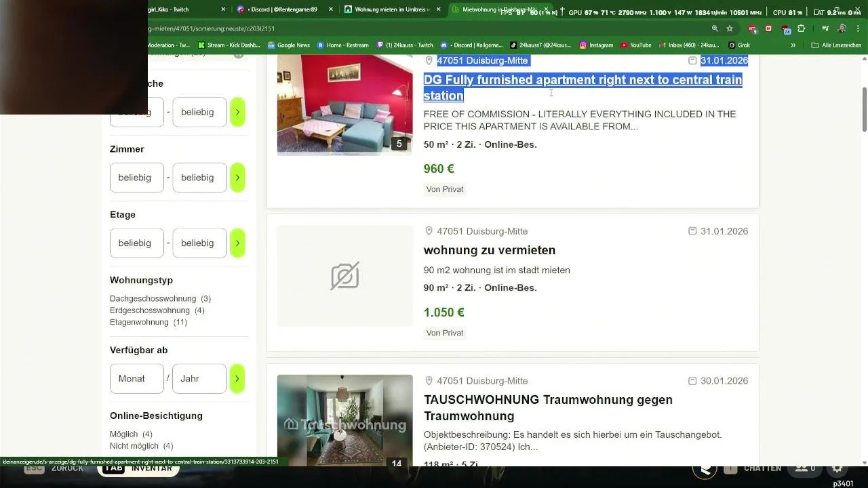The image size is (868, 488).
Task: Click '90 m2 wohnung ist im stadt mieten' text
Action: click(497, 270)
